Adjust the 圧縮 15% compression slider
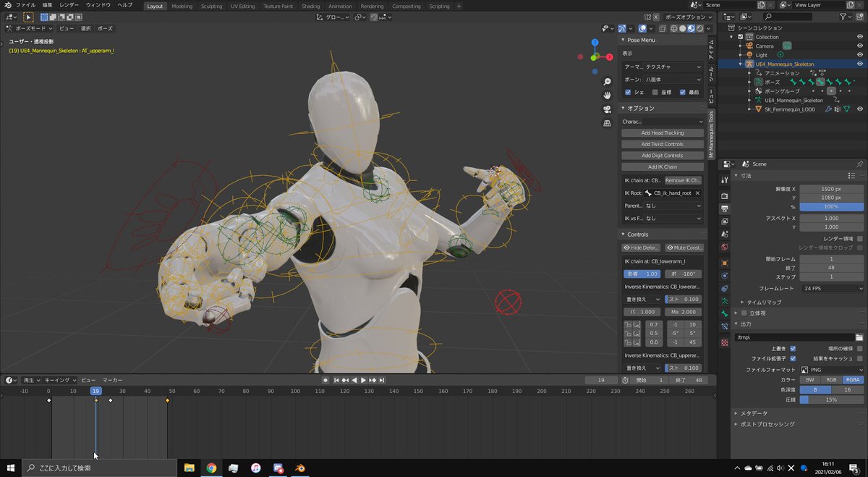Screen dimensions: 868x477 (x=832, y=400)
